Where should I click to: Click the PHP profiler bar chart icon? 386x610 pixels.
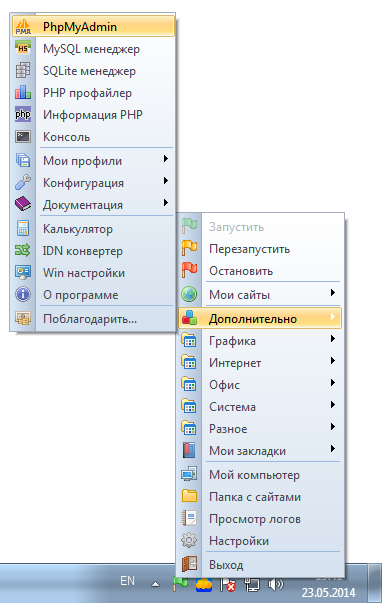[23, 93]
